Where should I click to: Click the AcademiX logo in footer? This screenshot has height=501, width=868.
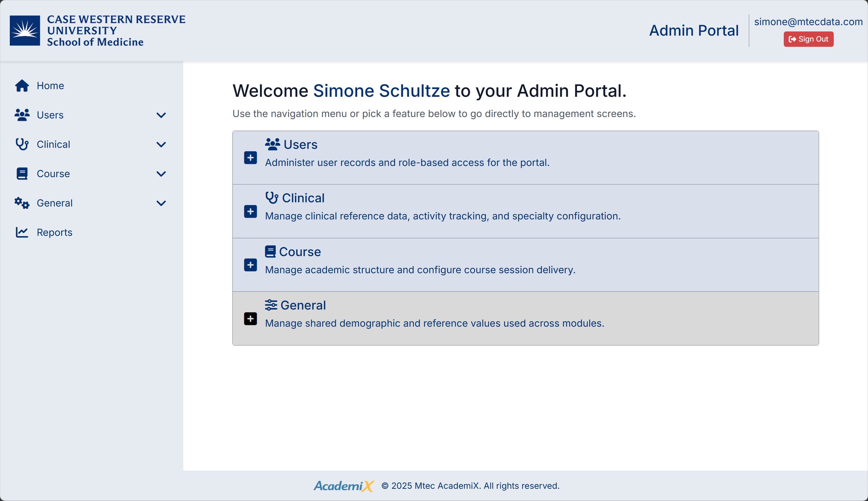click(x=344, y=486)
